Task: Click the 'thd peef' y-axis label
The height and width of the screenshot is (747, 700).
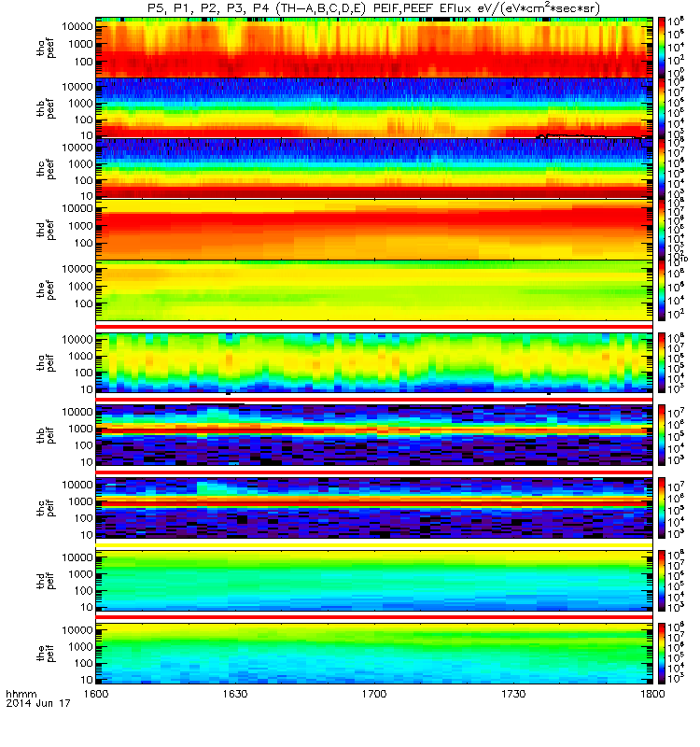Action: pyautogui.click(x=46, y=230)
